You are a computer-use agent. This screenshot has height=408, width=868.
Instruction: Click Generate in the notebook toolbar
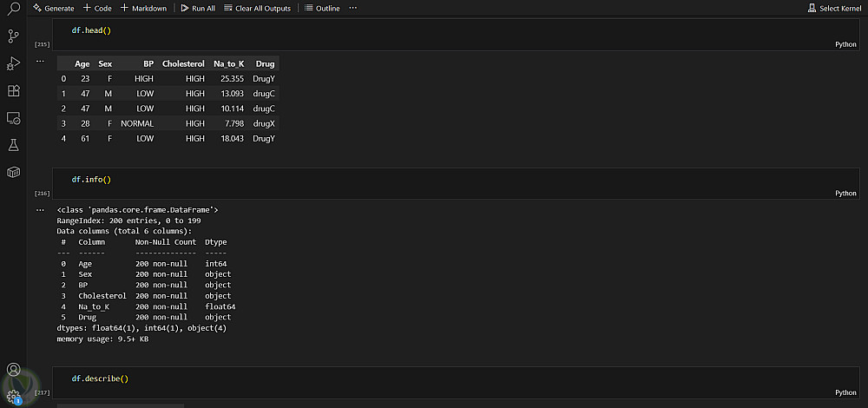54,8
